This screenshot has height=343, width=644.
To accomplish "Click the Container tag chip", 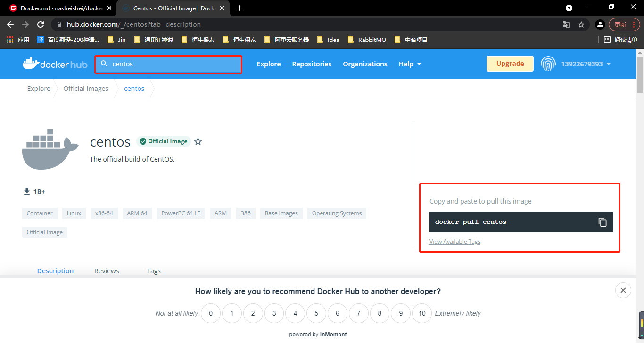I will coord(40,213).
